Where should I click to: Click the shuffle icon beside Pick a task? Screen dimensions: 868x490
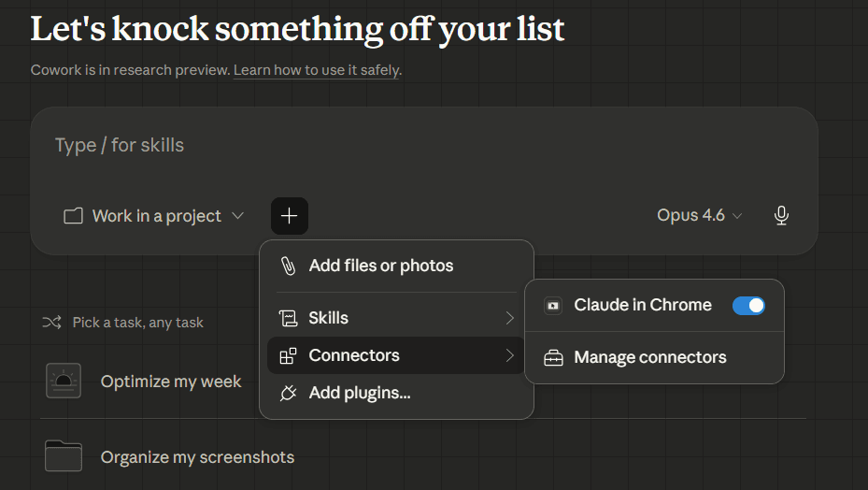pyautogui.click(x=51, y=322)
